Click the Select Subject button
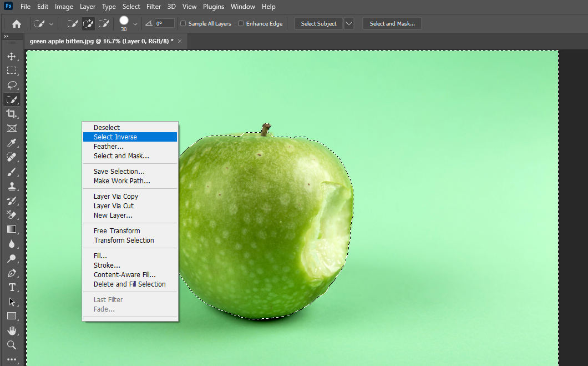 pos(318,24)
